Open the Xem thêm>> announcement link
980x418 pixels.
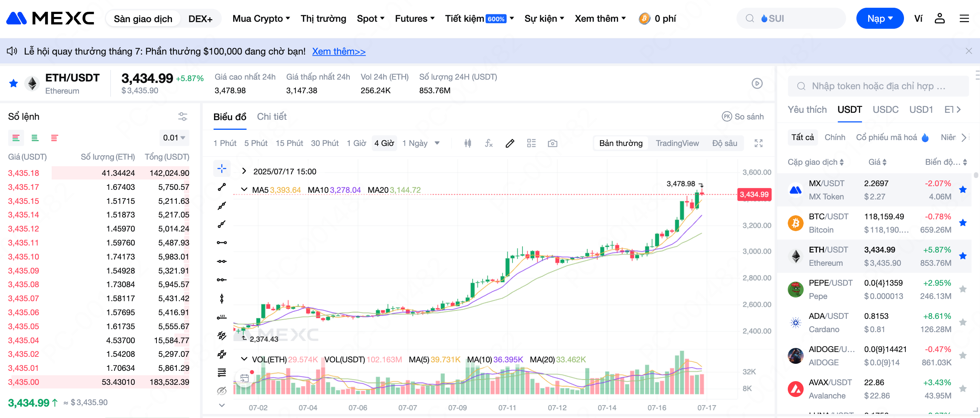(339, 51)
